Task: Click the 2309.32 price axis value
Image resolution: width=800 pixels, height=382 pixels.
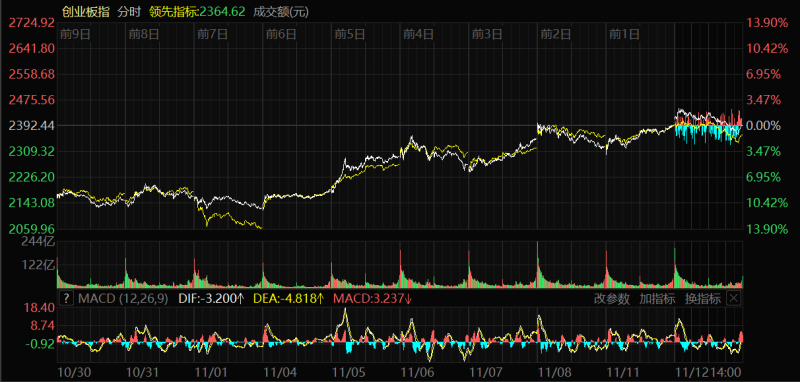Action: [x=31, y=151]
